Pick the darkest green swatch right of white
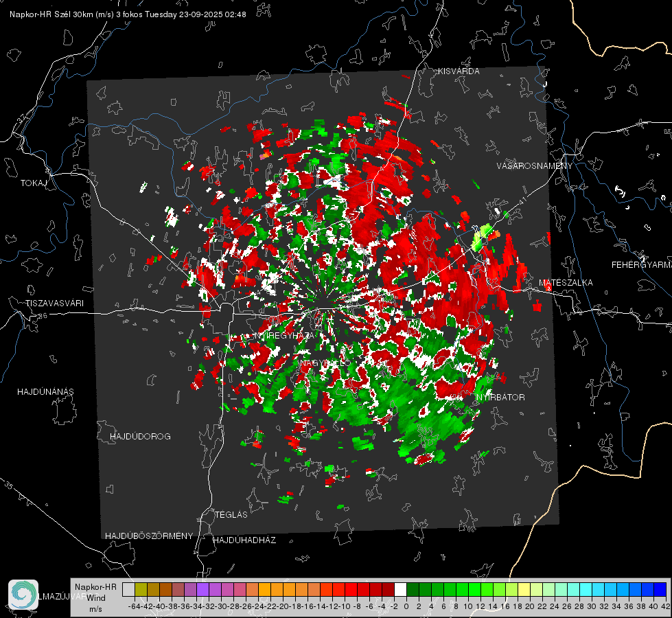The width and height of the screenshot is (672, 618). pos(413,589)
